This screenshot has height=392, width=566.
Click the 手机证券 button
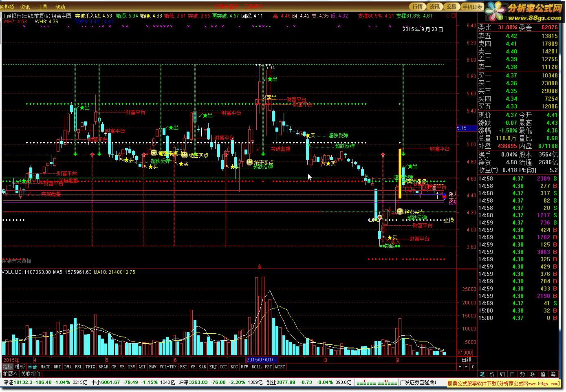pos(472,7)
